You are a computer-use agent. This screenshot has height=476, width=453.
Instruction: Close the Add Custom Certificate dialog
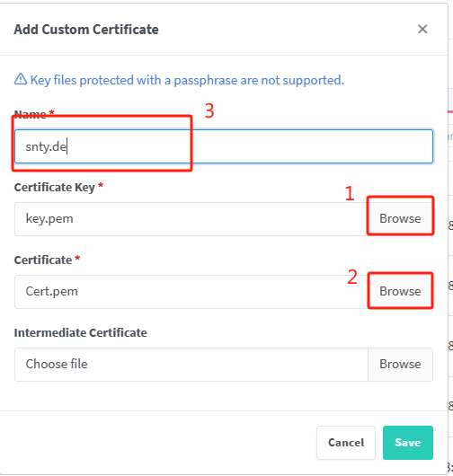(422, 30)
